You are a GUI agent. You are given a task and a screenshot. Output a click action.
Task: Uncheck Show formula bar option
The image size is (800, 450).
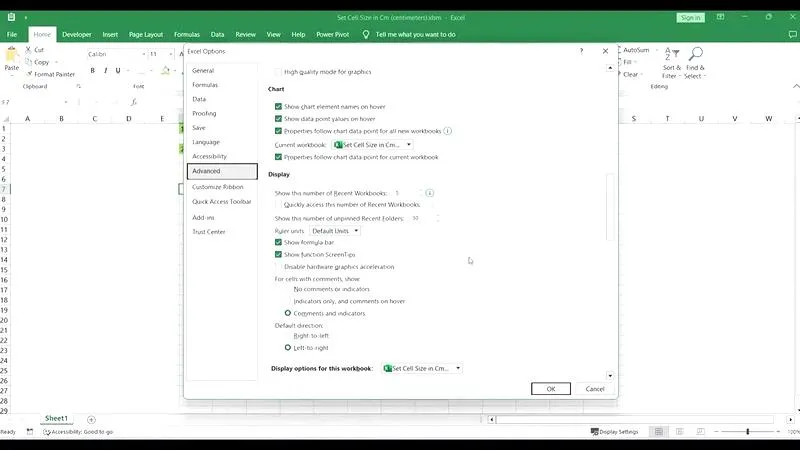click(278, 242)
